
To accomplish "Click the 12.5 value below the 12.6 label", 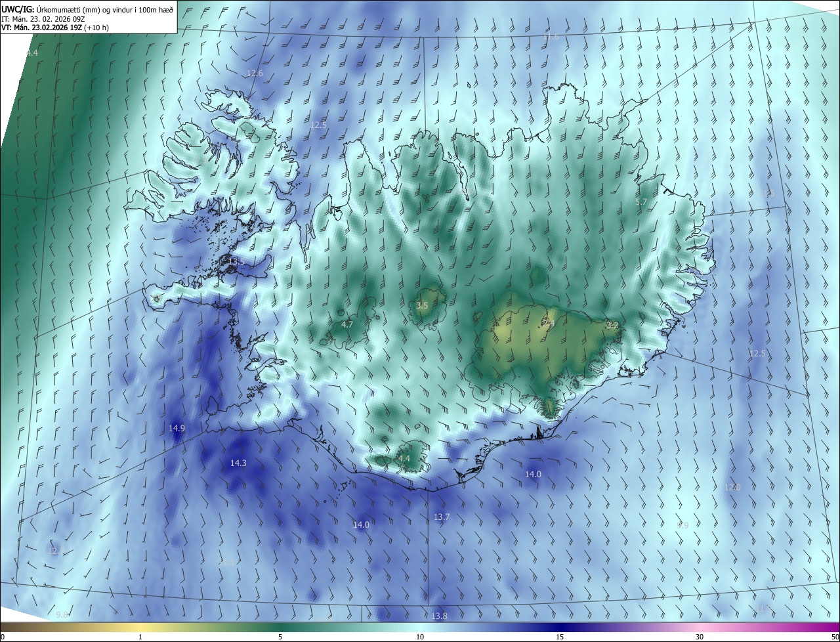I will pyautogui.click(x=318, y=125).
